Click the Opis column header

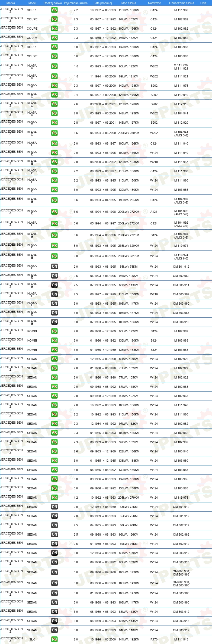pos(203,3)
